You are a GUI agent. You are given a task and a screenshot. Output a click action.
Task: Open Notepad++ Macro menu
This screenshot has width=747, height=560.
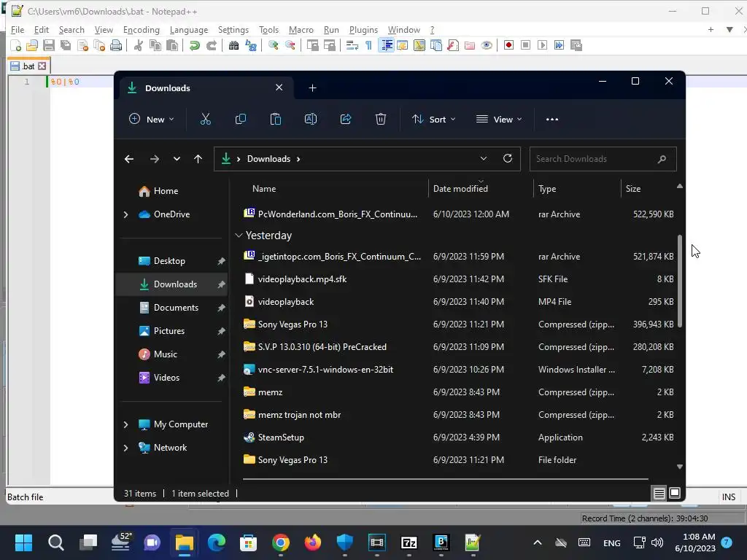301,29
